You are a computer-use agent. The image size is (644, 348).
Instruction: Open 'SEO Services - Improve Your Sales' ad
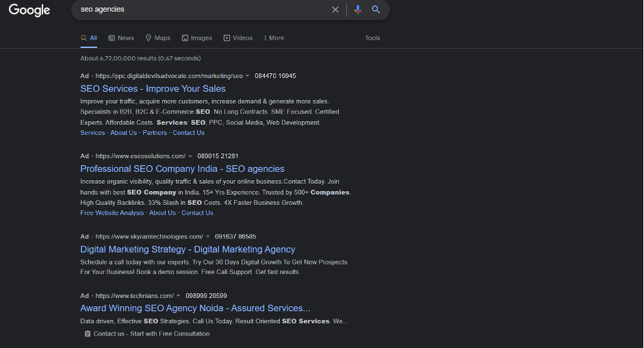click(153, 89)
